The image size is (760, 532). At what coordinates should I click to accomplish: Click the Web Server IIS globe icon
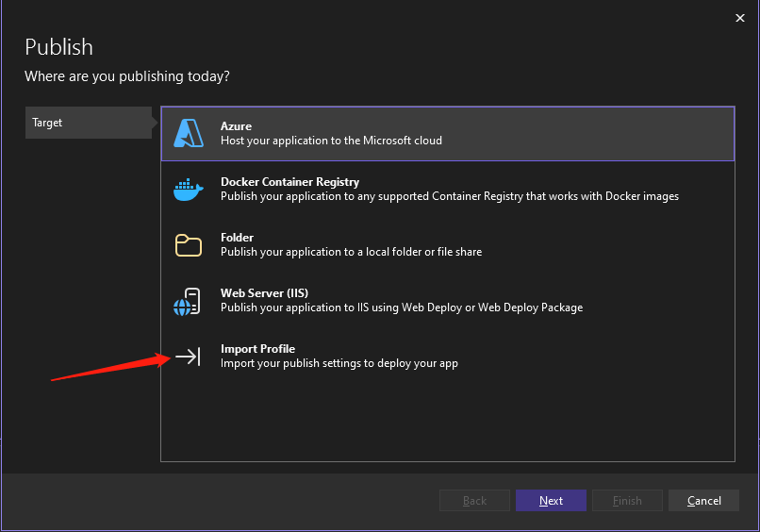pyautogui.click(x=188, y=301)
